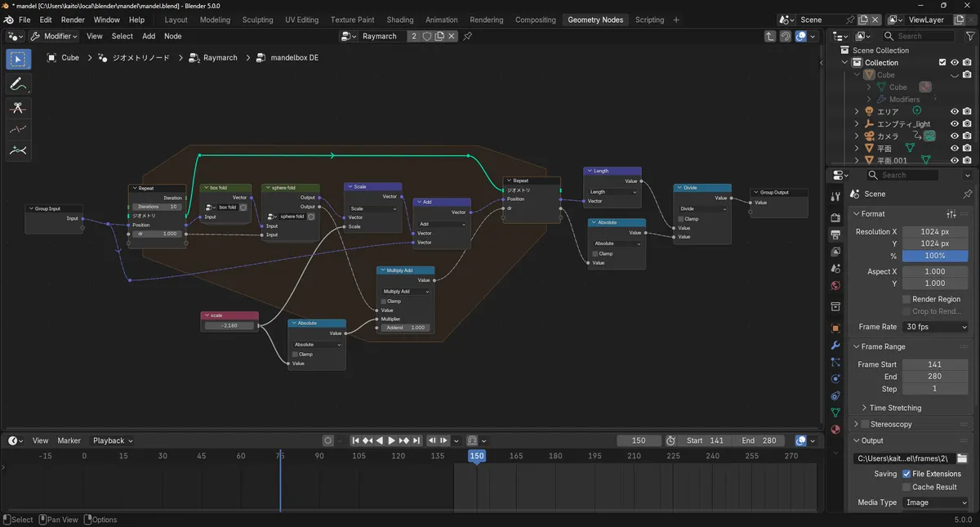Pin the Raymarch node tree
Viewport: 980px width, 527px height.
(468, 36)
